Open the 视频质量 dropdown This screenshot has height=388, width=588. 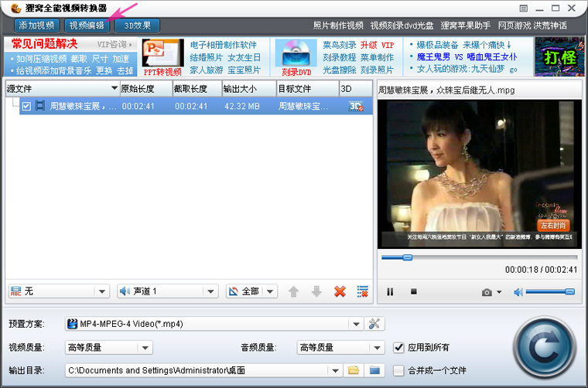coord(109,348)
